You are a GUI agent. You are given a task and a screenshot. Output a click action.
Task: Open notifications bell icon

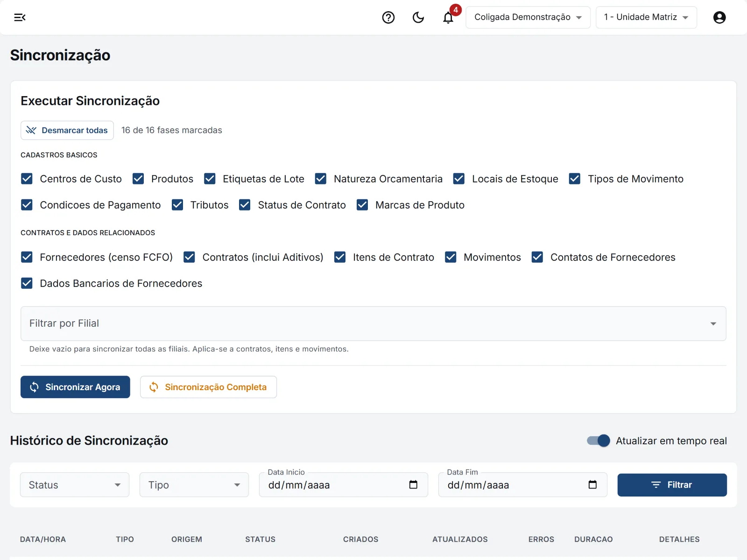coord(448,17)
